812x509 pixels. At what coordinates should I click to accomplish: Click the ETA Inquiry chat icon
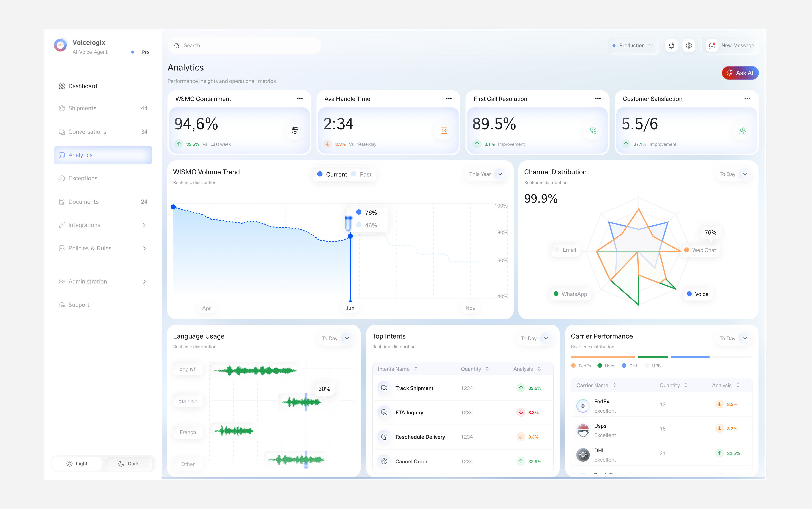pos(384,412)
